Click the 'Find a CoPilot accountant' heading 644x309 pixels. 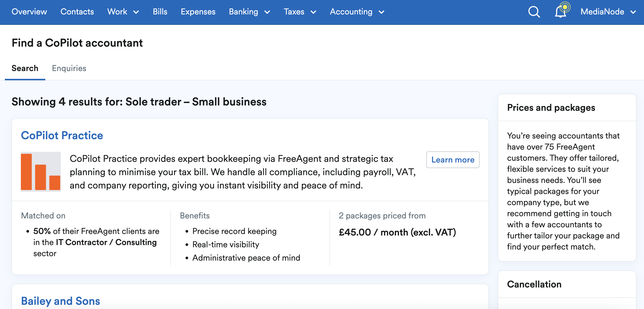click(77, 43)
